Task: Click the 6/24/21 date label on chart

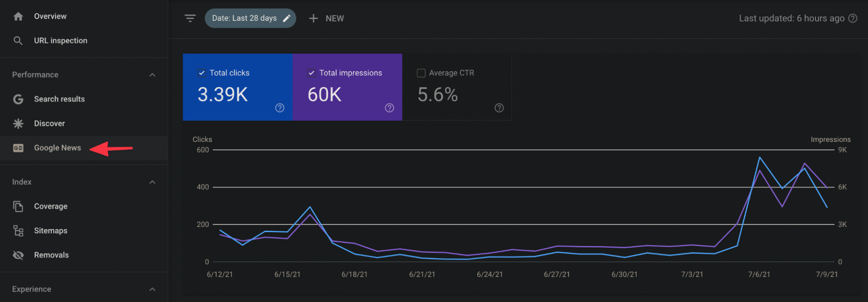Action: (490, 275)
